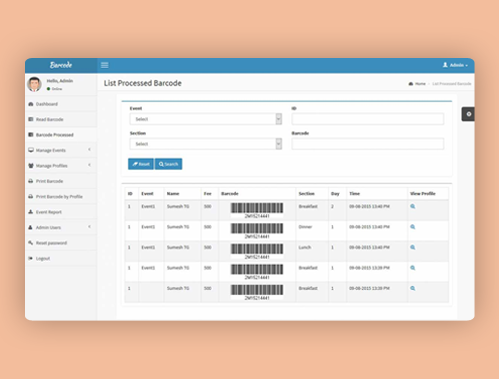Click the admin avatar picture

pyautogui.click(x=34, y=84)
